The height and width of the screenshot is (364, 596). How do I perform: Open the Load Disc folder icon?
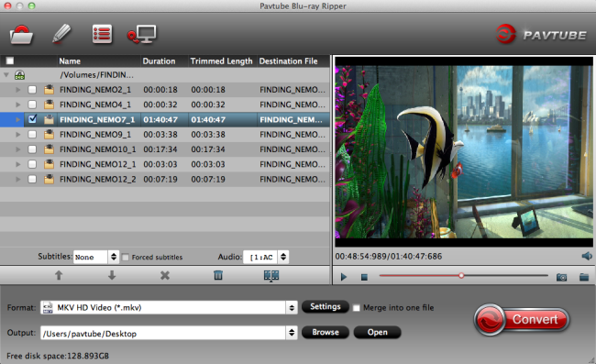(x=21, y=35)
